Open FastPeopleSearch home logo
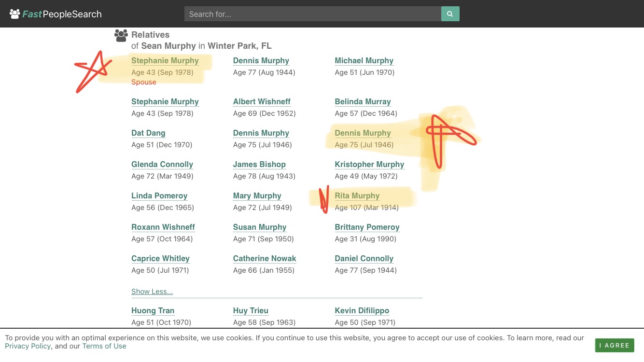Screen dimensions: 644x362 (x=56, y=14)
